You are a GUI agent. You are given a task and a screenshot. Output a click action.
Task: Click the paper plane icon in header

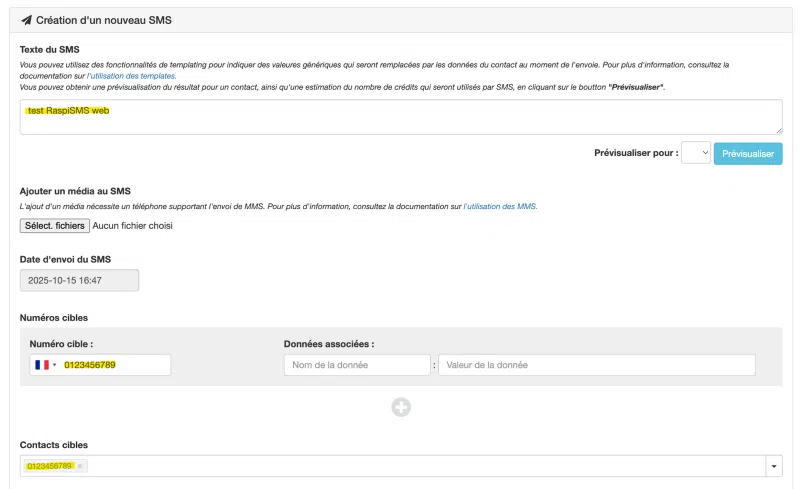coord(26,20)
